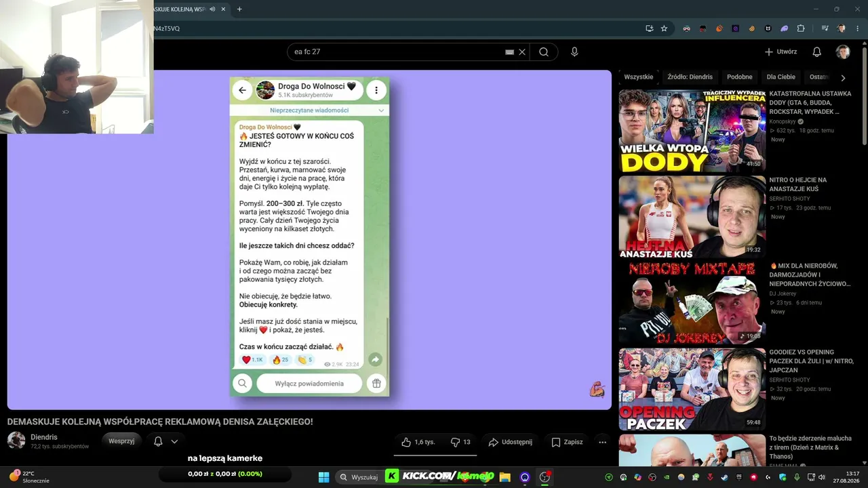Open the Diendris channel avatar
868x488 pixels.
(16, 441)
